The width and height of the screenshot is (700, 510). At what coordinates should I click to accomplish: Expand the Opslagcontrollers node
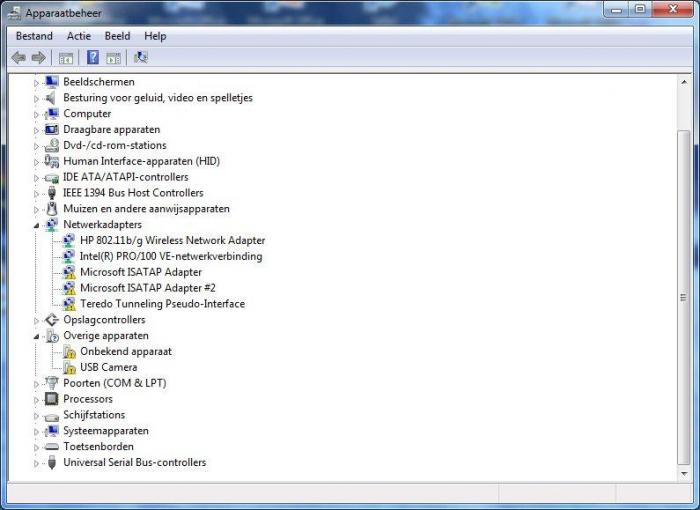pos(37,321)
